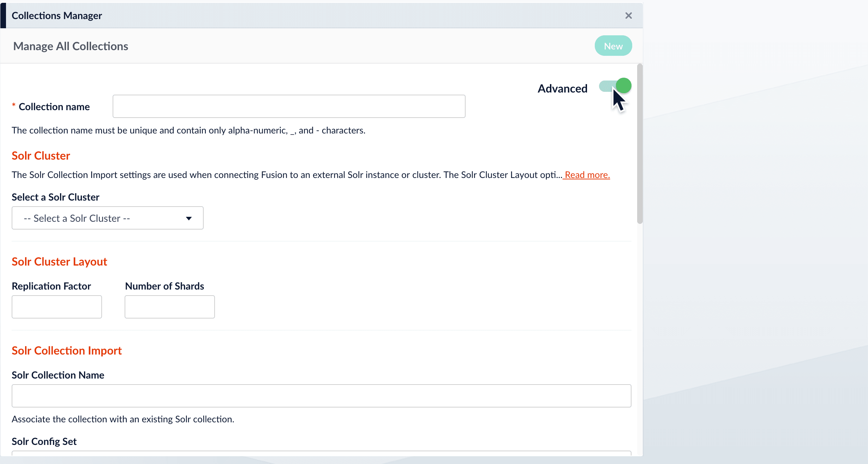The image size is (868, 464).
Task: Close the Collections Manager panel
Action: pos(628,16)
